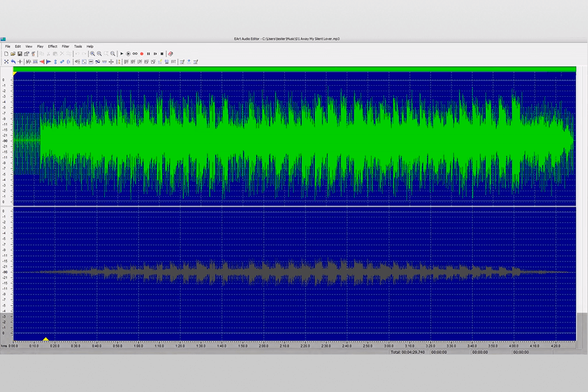The height and width of the screenshot is (392, 588).
Task: Stop playback with the square Stop button
Action: (x=162, y=54)
